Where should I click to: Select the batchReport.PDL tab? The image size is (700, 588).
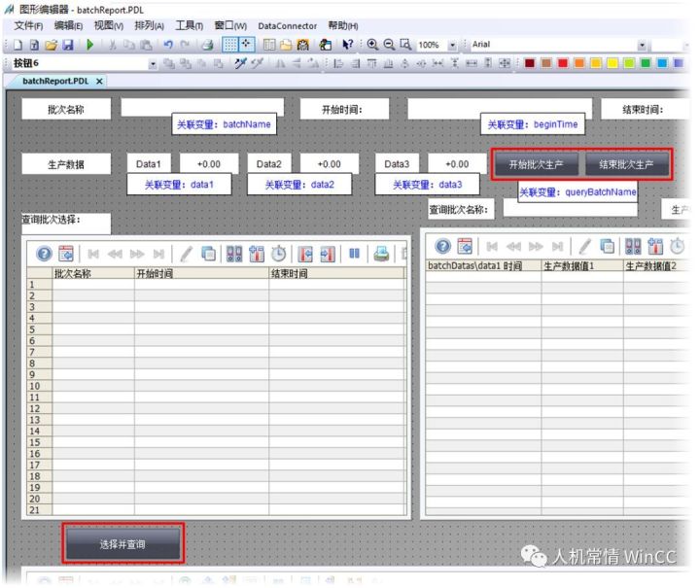click(55, 82)
